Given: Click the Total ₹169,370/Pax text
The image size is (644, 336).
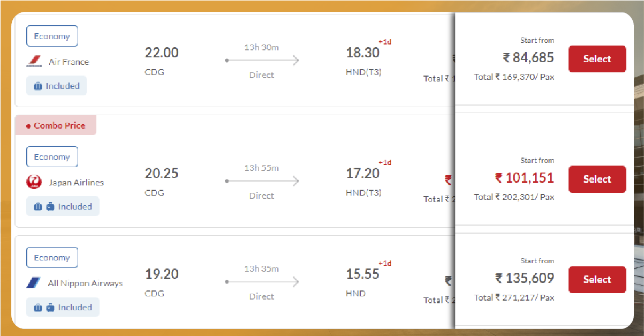Looking at the screenshot, I should coord(514,77).
